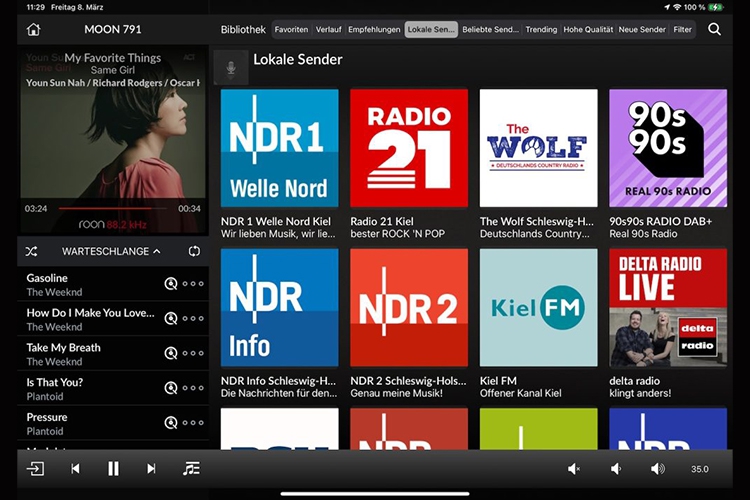750x500 pixels.
Task: Open Roon search icon for How Do I Make You Love
Action: coord(171,319)
